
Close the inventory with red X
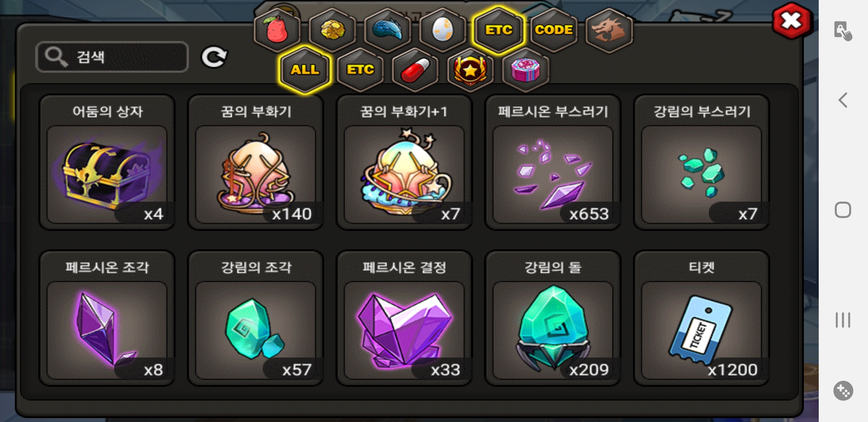coord(792,21)
